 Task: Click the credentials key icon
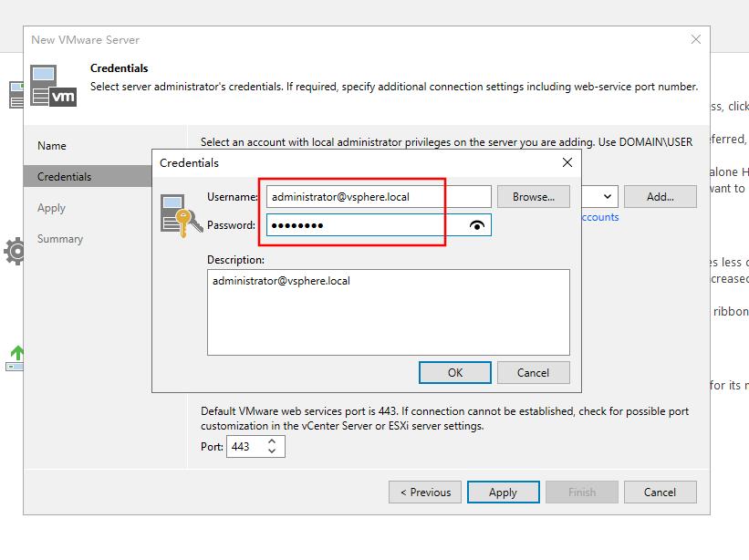[x=181, y=216]
